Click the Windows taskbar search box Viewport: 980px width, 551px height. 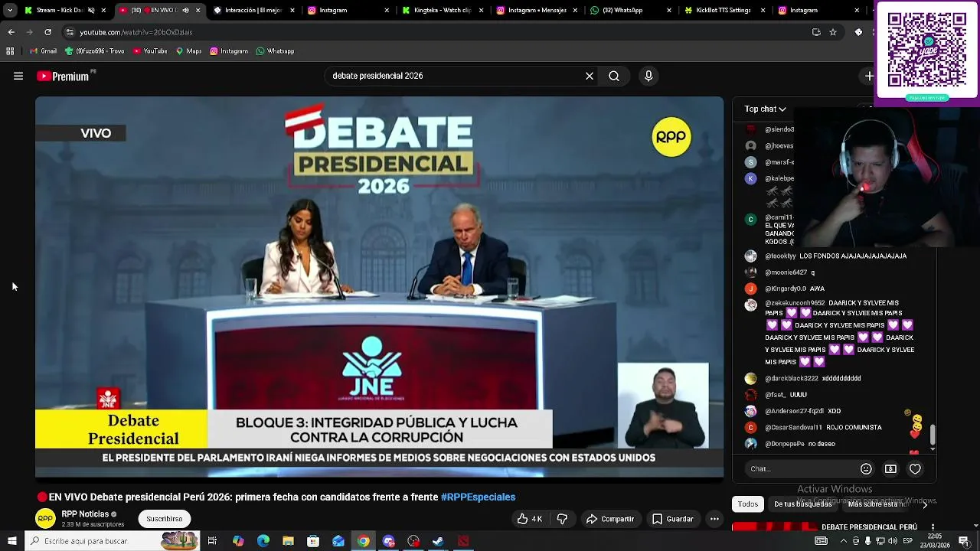click(112, 541)
